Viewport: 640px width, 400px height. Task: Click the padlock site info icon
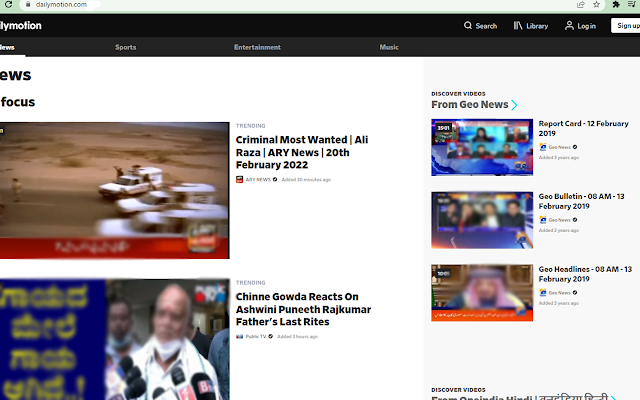tap(28, 4)
